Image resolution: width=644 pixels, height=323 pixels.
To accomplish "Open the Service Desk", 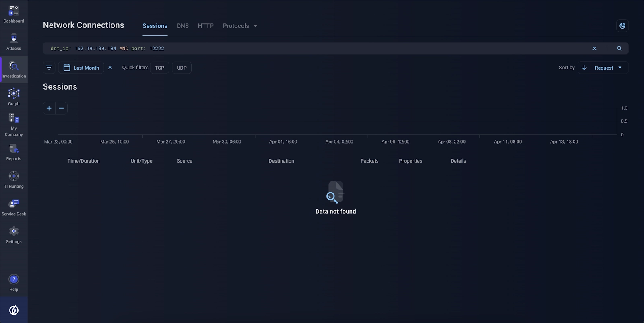I will (14, 207).
